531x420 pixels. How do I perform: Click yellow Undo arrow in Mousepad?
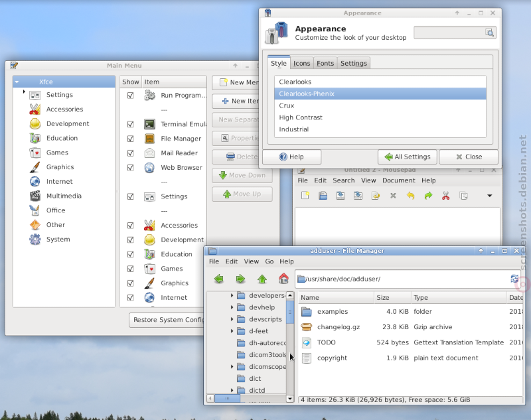(x=410, y=196)
